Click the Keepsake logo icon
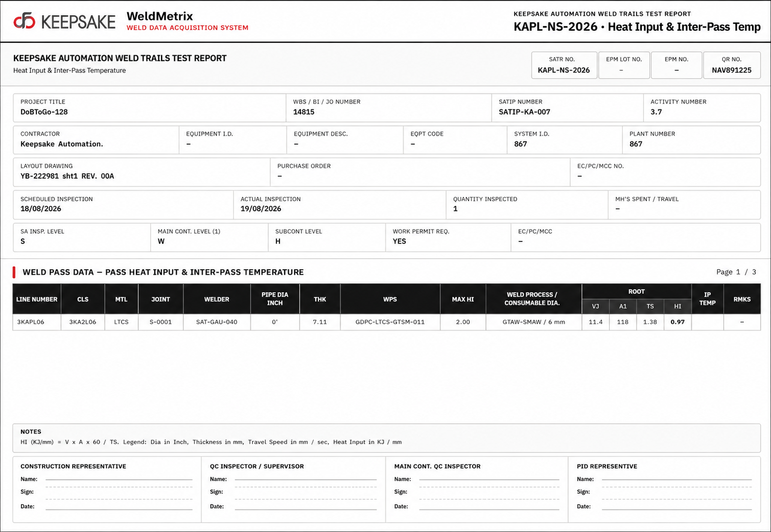The height and width of the screenshot is (532, 771). click(24, 21)
